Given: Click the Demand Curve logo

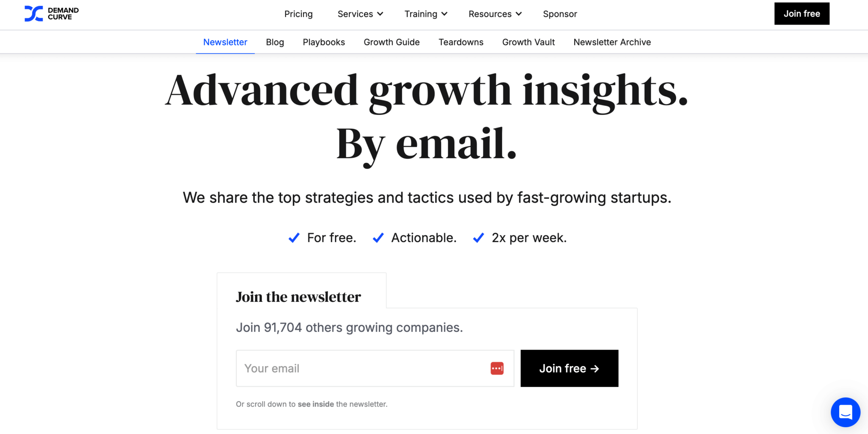Looking at the screenshot, I should click(x=51, y=14).
